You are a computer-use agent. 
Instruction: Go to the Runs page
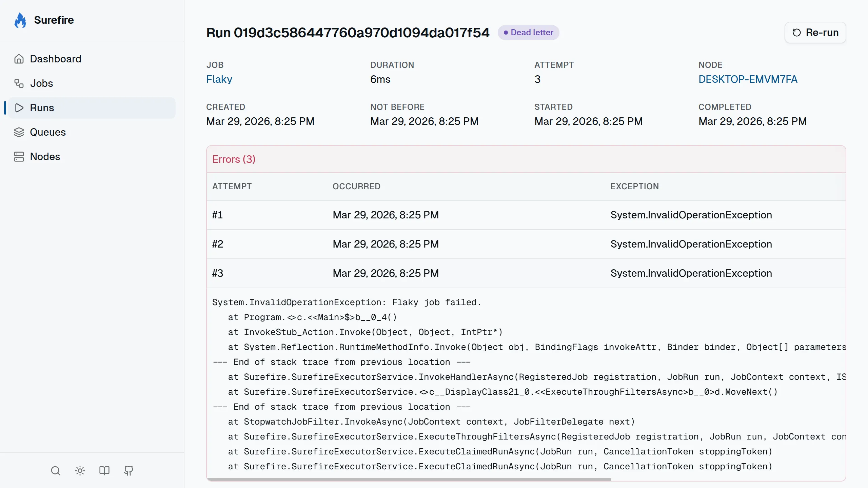42,108
